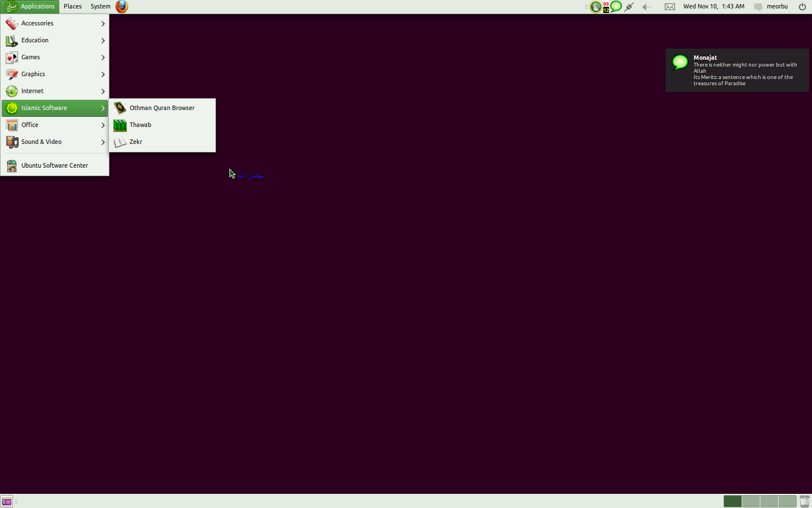Mute the volume via speaker icon
Viewport: 812px width, 508px height.
[x=645, y=6]
